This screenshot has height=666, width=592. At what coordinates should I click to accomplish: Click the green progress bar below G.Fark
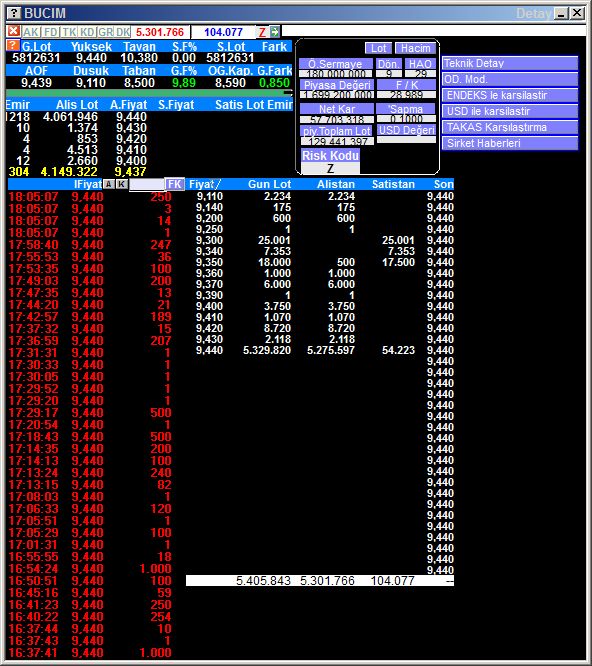click(x=148, y=93)
